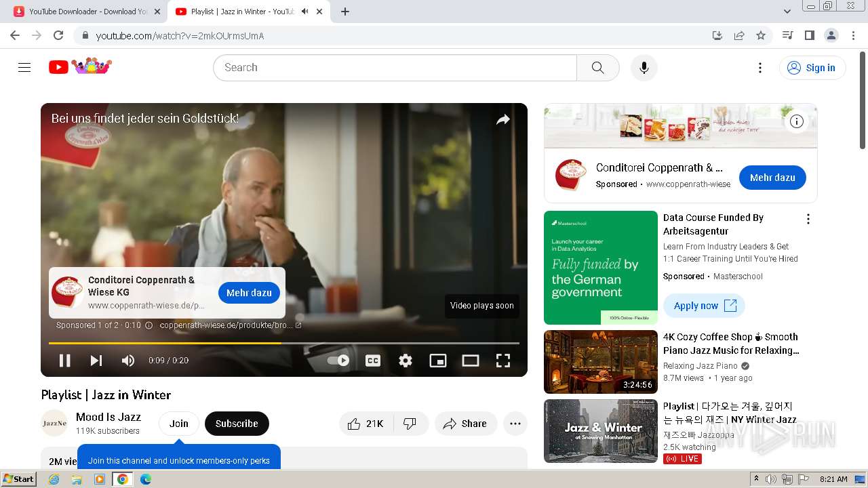This screenshot has width=868, height=488.
Task: Enter full screen mode
Action: point(503,361)
